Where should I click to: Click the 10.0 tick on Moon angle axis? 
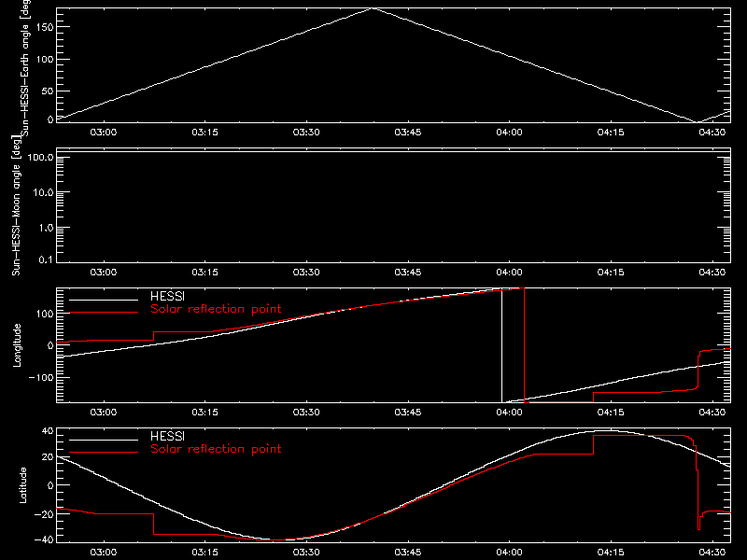click(x=43, y=192)
